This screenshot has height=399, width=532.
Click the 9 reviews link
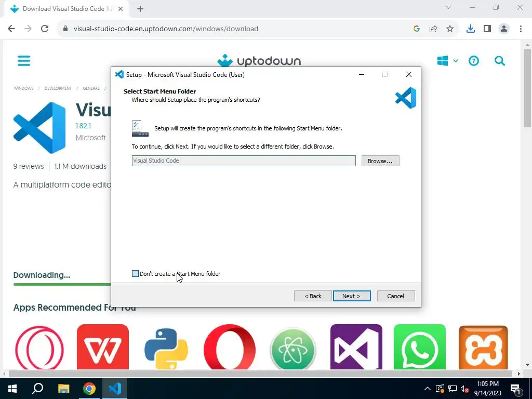point(29,166)
